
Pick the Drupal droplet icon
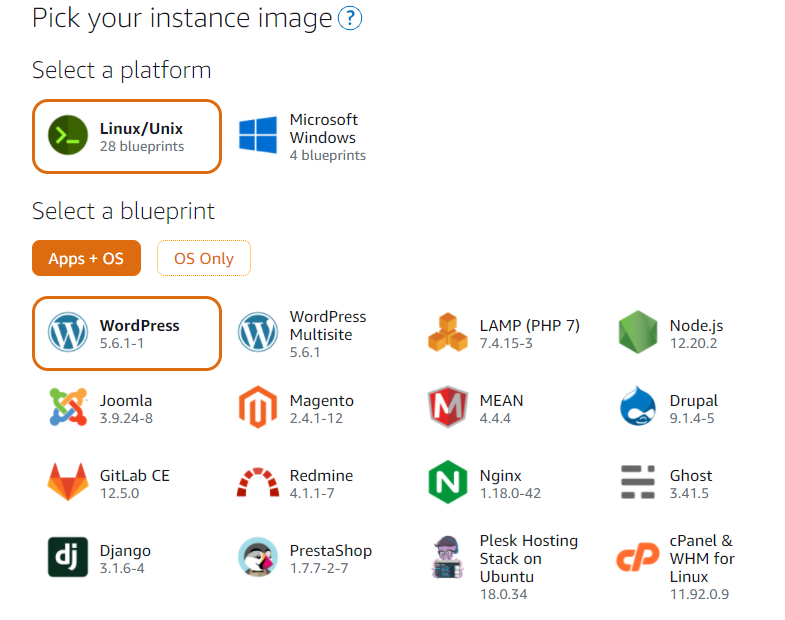(x=637, y=408)
